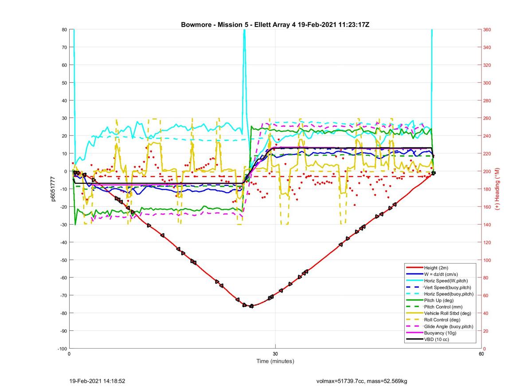The image size is (532, 392).
Task: Click the '-70' tick on the left axis
Action: click(x=63, y=295)
